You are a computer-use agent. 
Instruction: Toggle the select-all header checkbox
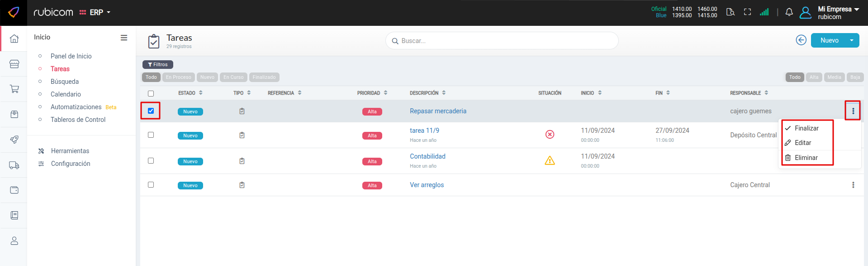pyautogui.click(x=151, y=93)
